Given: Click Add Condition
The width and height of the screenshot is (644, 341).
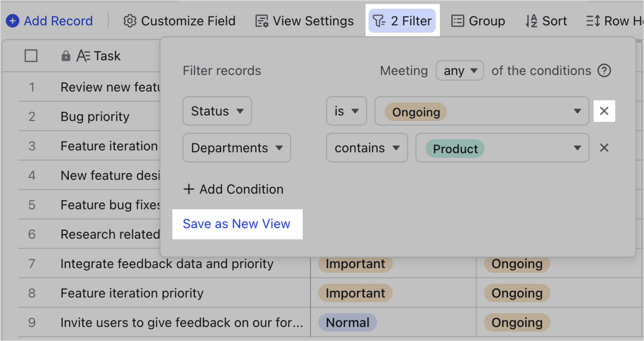Looking at the screenshot, I should click(x=233, y=189).
